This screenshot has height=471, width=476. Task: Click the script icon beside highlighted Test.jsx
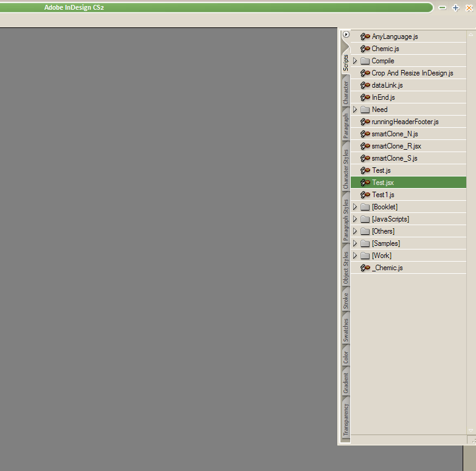pyautogui.click(x=365, y=183)
